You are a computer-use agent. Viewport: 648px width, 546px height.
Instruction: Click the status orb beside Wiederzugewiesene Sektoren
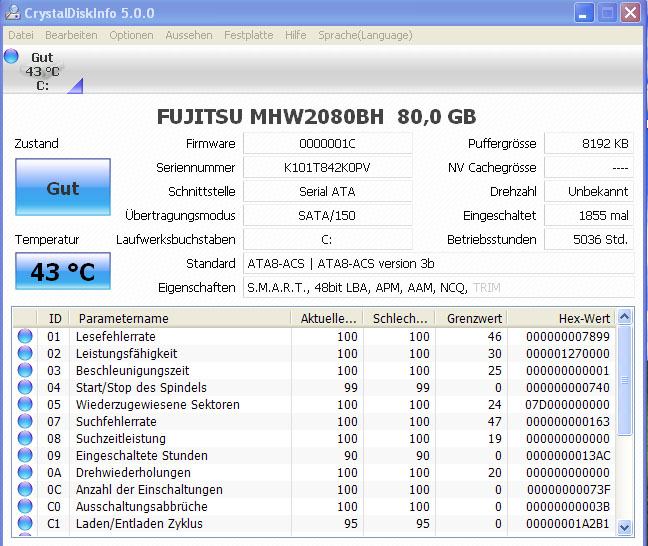tap(25, 404)
